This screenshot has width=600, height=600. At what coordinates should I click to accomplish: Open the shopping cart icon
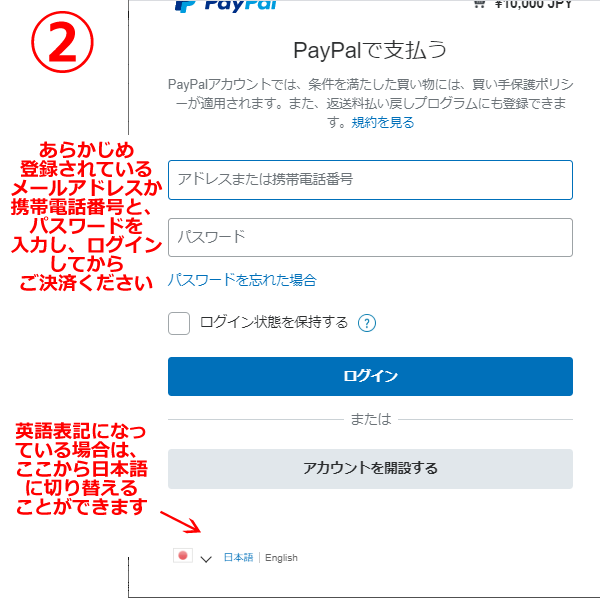pyautogui.click(x=479, y=3)
